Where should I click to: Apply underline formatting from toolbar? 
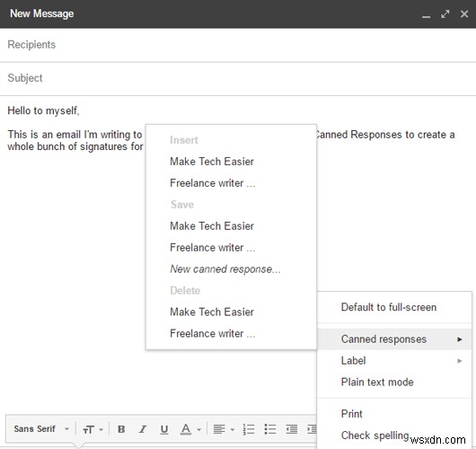pos(164,429)
